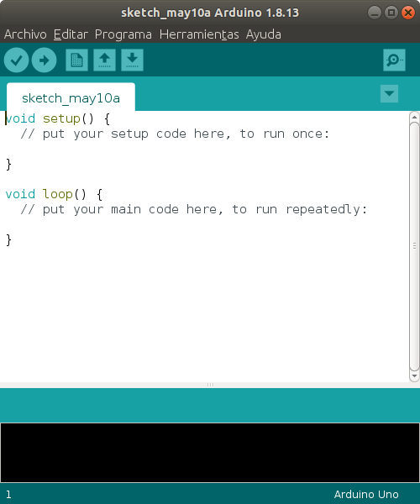Open the Editar menu

[x=71, y=34]
